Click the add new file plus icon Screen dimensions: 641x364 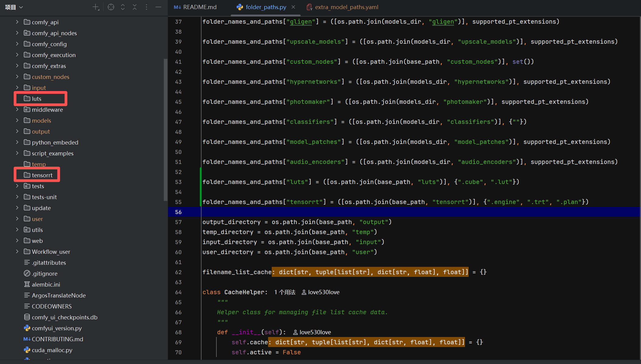pos(96,7)
